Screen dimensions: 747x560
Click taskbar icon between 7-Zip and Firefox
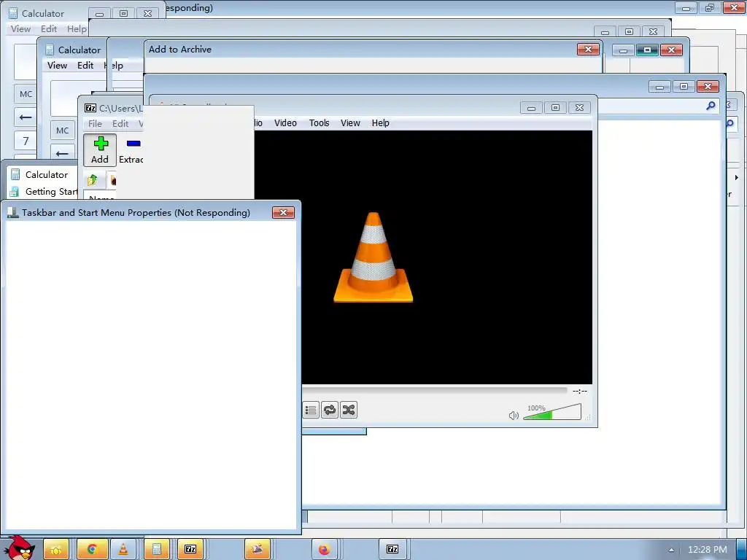tap(258, 550)
